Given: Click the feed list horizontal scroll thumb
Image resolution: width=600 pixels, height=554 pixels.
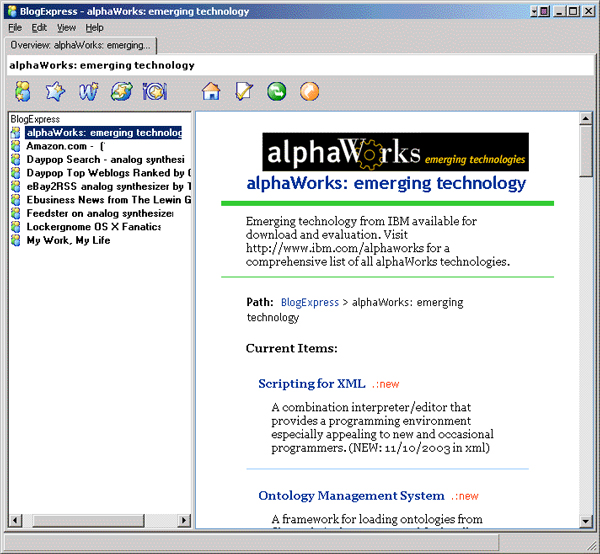Looking at the screenshot, I should pos(88,520).
